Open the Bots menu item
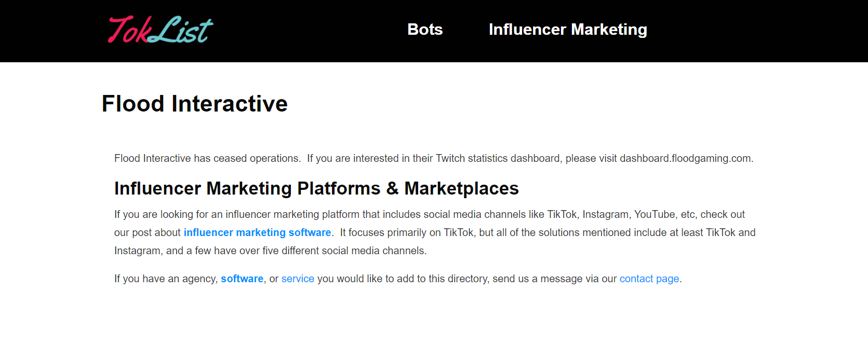This screenshot has width=868, height=345. (x=425, y=30)
